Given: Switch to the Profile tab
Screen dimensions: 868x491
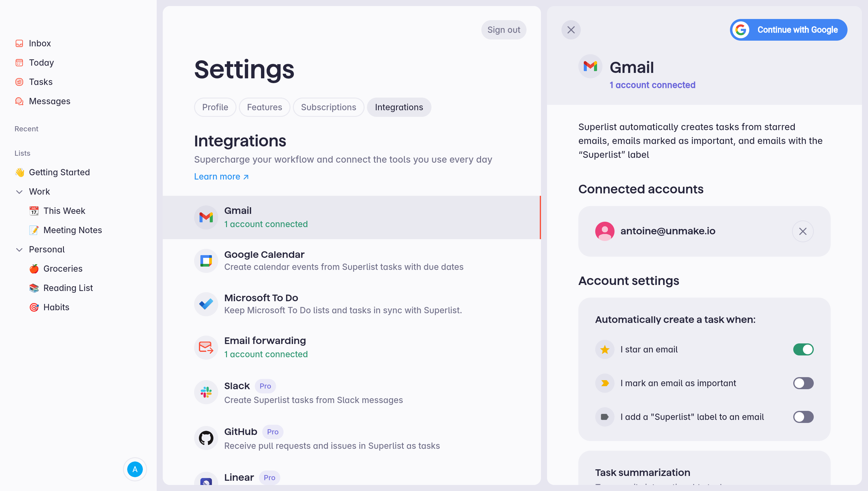Looking at the screenshot, I should click(x=215, y=107).
